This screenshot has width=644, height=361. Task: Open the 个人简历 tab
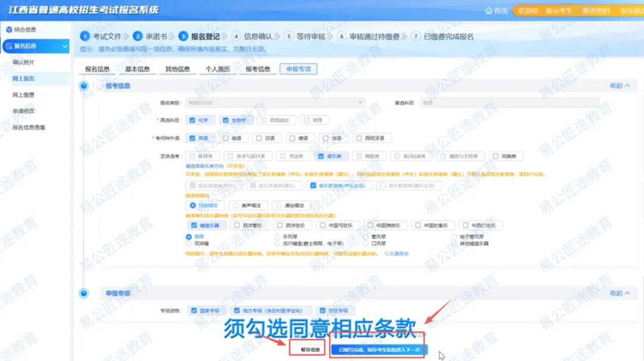pyautogui.click(x=218, y=69)
